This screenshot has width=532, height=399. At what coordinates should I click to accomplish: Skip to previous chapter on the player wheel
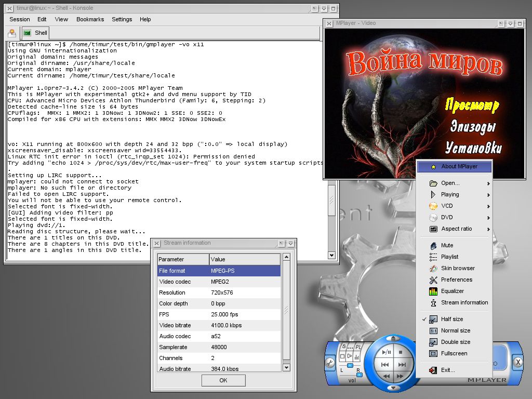[385, 365]
